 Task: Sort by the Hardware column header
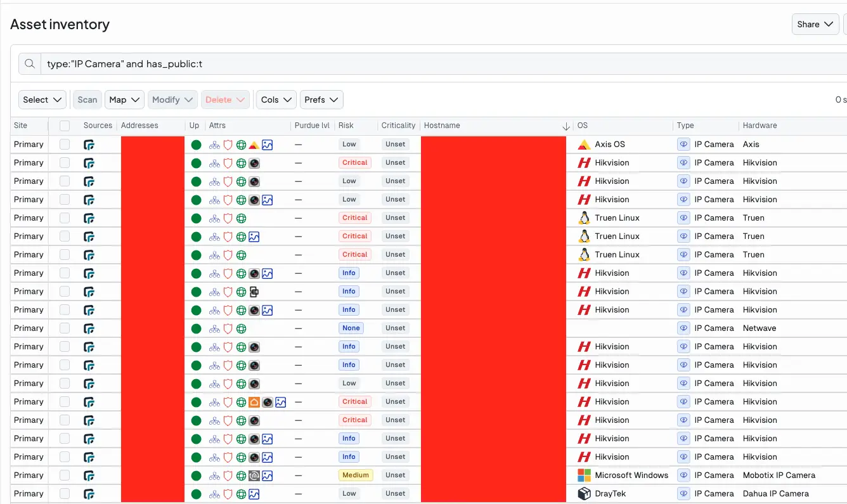click(760, 126)
